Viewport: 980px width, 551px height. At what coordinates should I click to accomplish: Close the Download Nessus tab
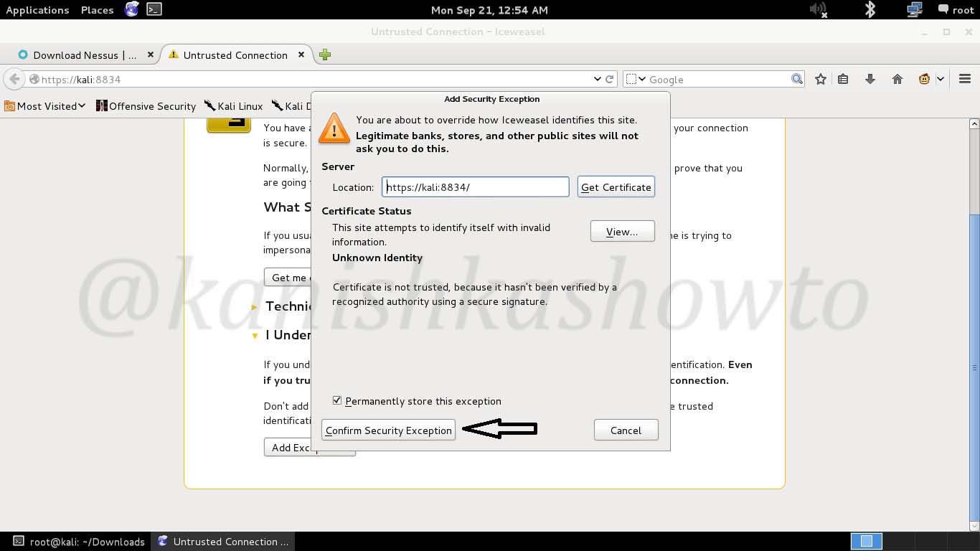click(151, 55)
